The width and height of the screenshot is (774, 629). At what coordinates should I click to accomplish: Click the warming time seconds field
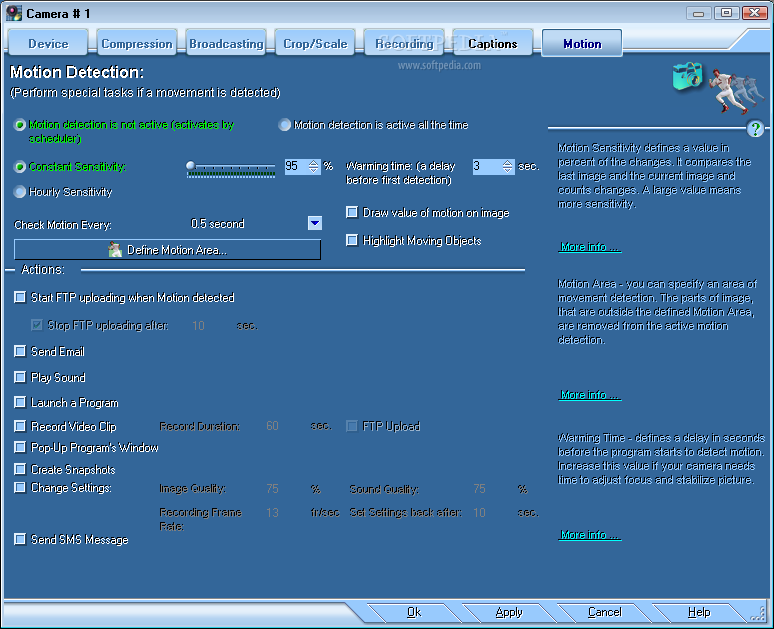click(486, 166)
